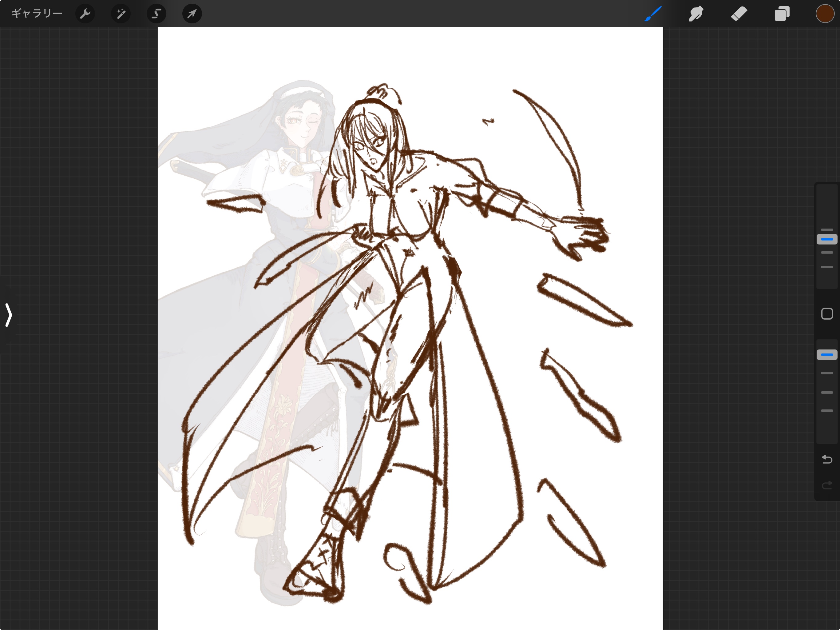Select the Eraser tool

pos(739,14)
